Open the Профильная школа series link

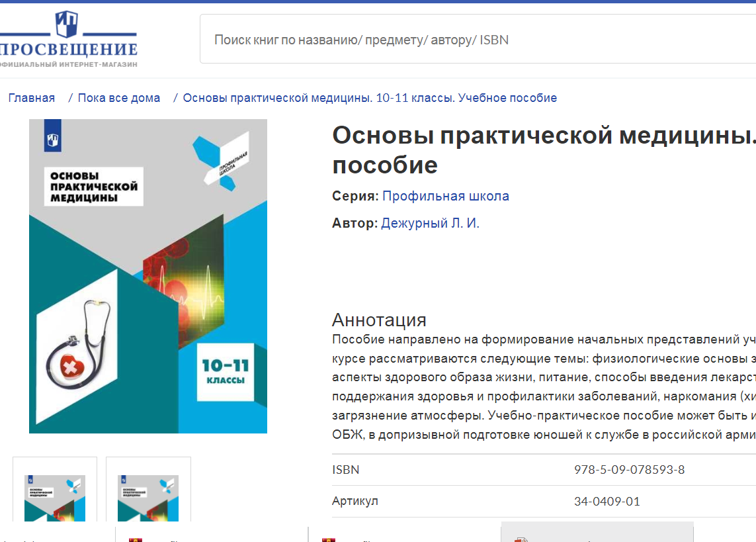(446, 196)
